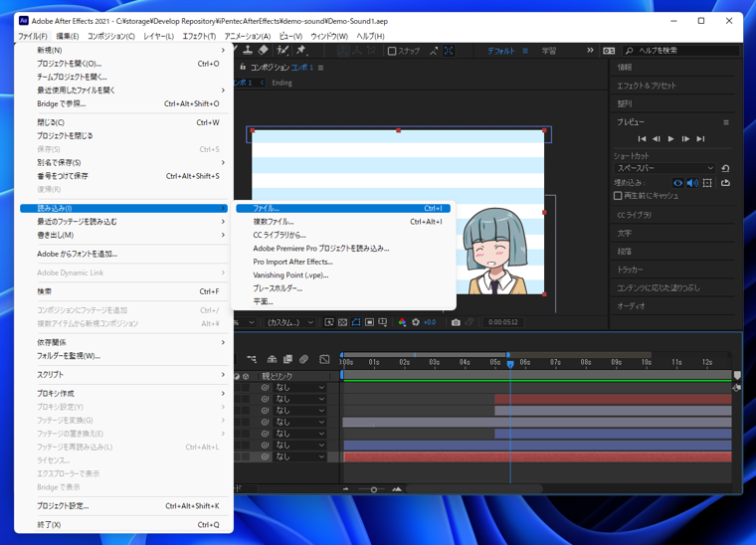
Task: Click the timeline zoom slider handle
Action: (x=374, y=489)
